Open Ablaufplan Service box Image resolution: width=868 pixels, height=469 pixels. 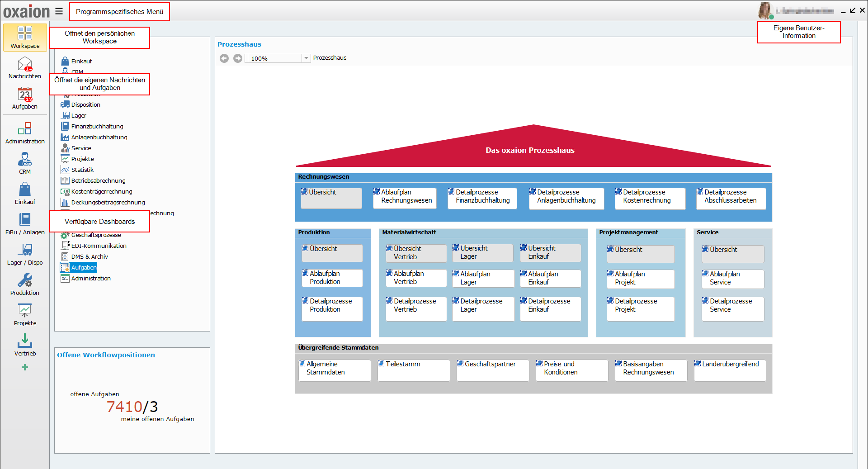[x=733, y=279]
